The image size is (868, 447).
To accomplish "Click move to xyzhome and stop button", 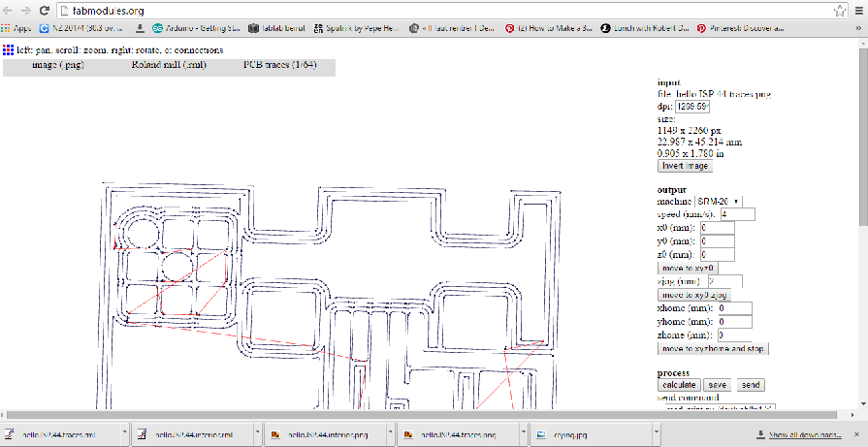I will 713,348.
